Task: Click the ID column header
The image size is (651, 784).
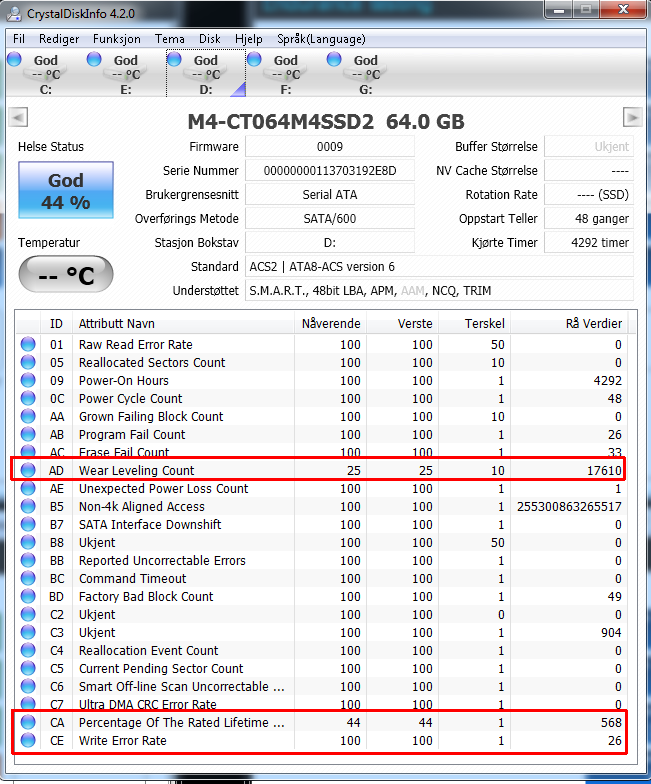Action: (56, 324)
